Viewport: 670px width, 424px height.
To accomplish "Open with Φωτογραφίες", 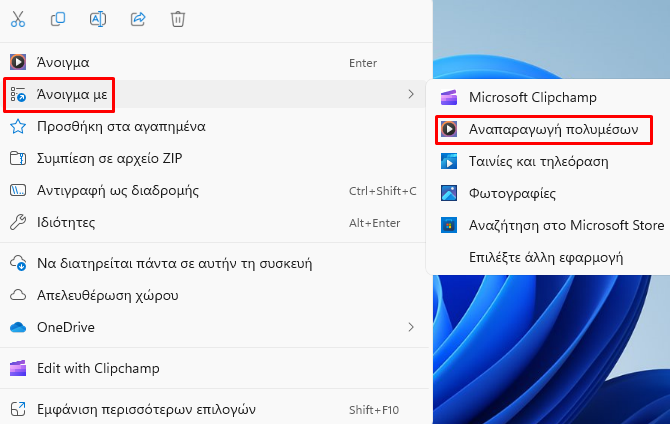I will click(551, 194).
